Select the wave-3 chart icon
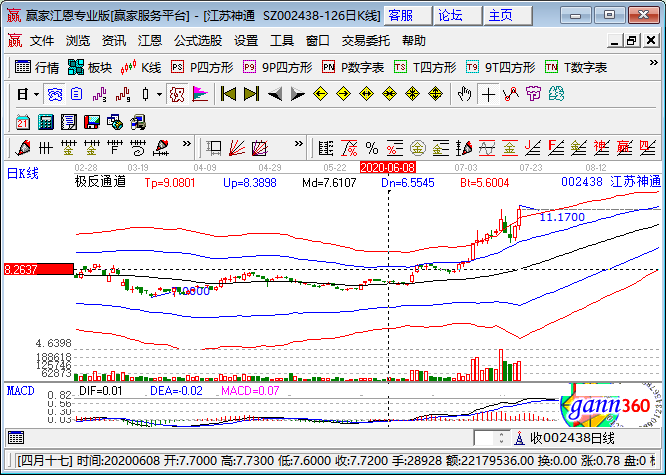 coord(100,94)
